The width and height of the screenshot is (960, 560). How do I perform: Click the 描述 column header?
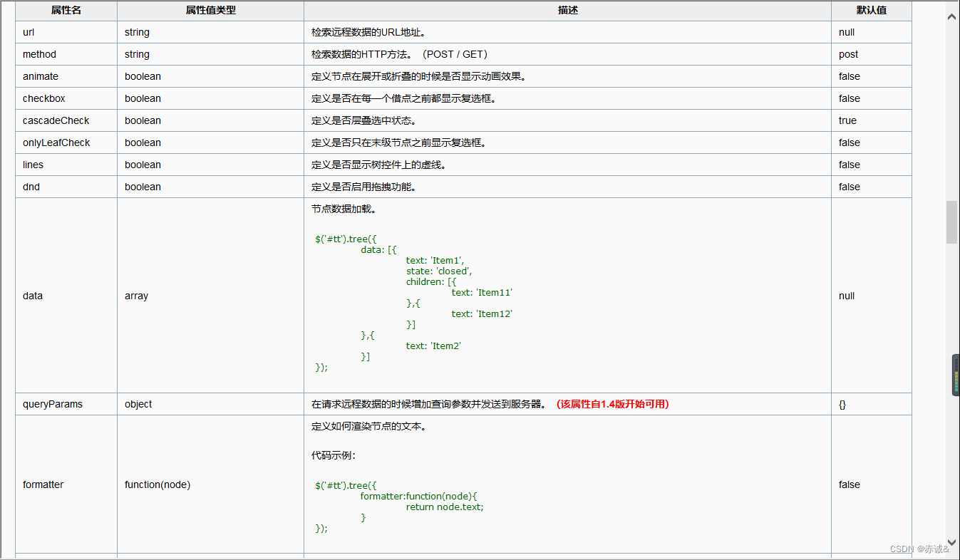tap(567, 11)
